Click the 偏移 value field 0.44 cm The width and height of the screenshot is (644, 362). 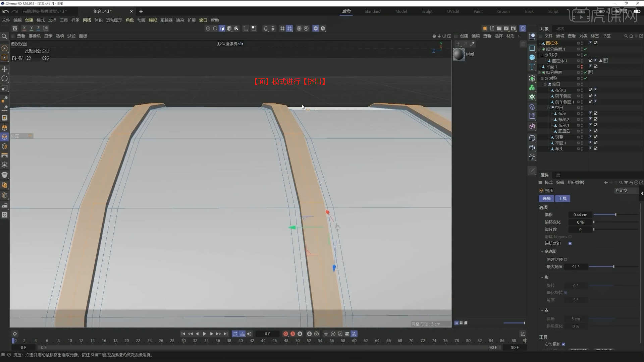point(580,215)
